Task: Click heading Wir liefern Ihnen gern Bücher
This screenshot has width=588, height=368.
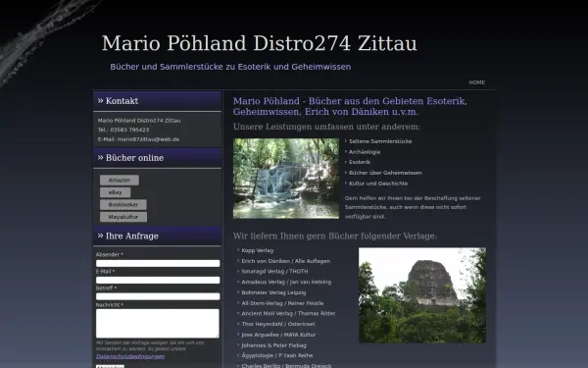Action: coord(335,236)
